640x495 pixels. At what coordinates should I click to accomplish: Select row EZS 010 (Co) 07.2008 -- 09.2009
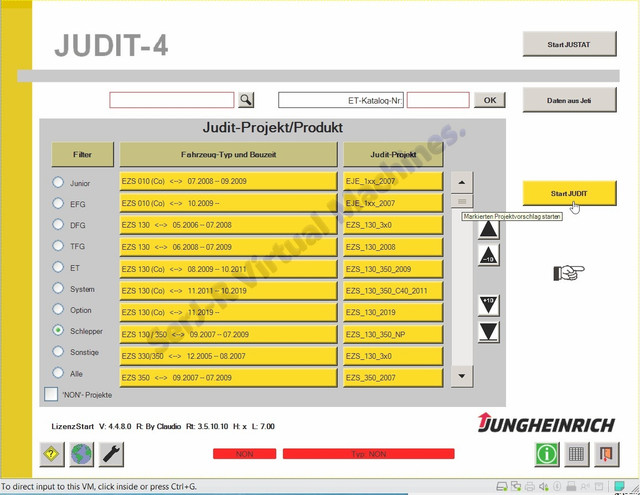(228, 181)
